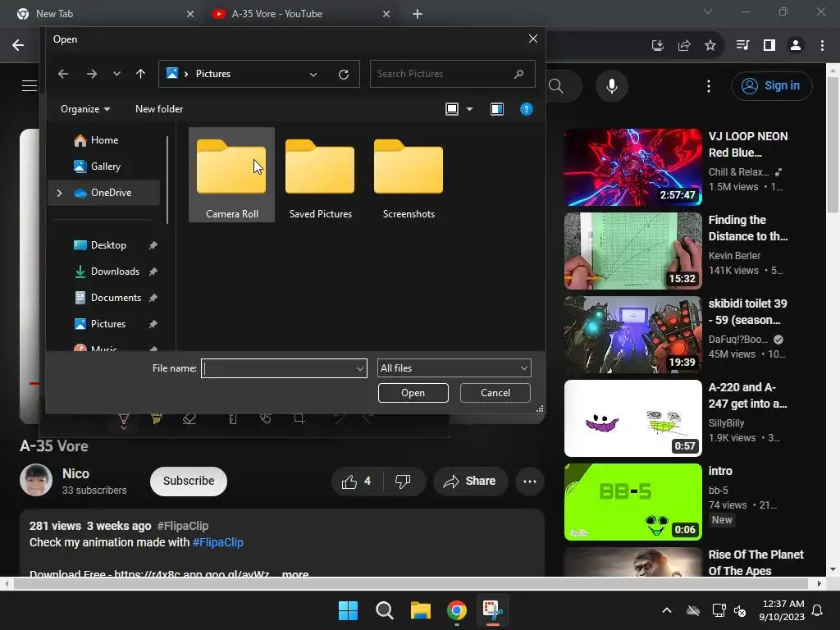Toggle Chrome side panel
The height and width of the screenshot is (630, 840).
pyautogui.click(x=769, y=46)
